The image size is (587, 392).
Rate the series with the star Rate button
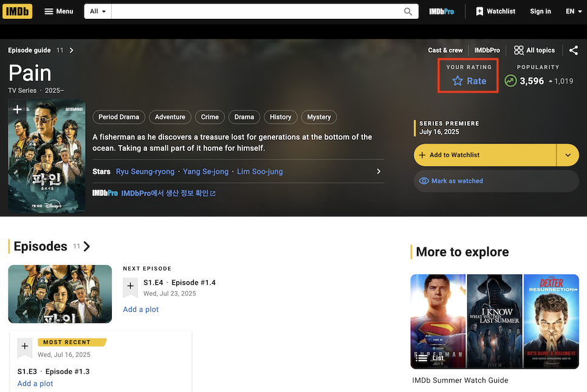[x=469, y=81]
